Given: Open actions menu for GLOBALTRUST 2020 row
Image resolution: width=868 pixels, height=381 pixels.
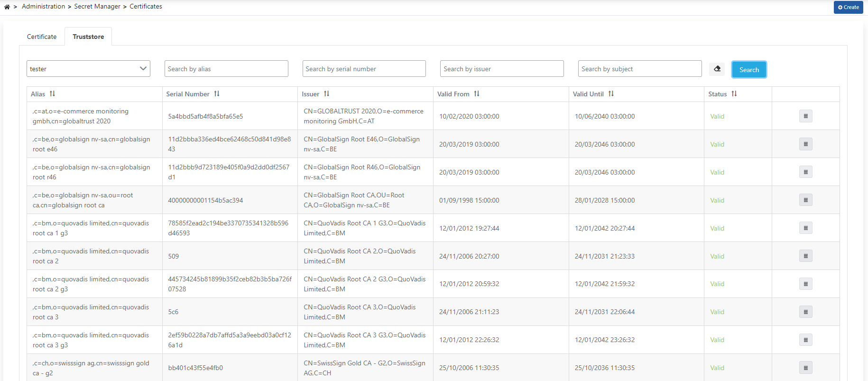Looking at the screenshot, I should 805,116.
